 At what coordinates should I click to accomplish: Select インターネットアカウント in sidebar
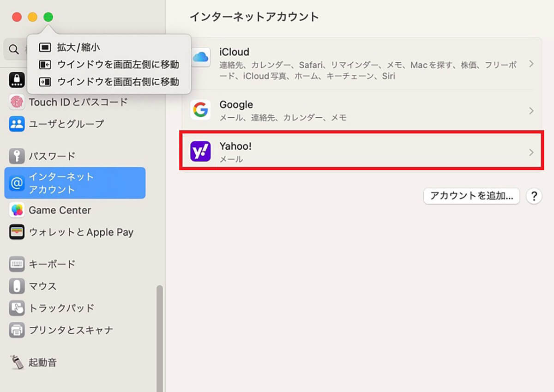75,183
